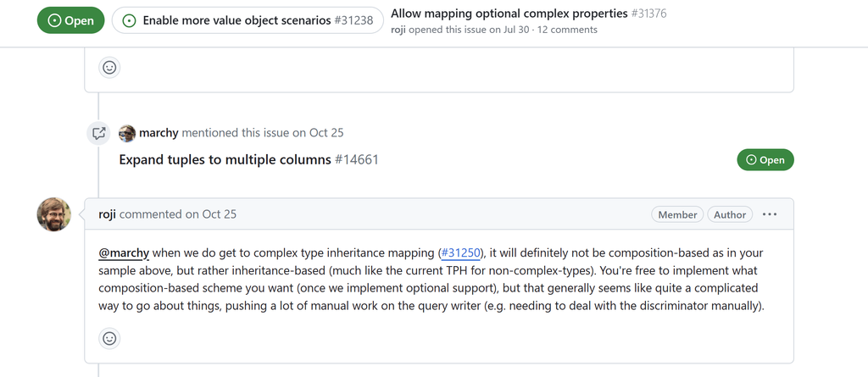
Task: Click the roji username in the comment header
Action: pos(107,214)
